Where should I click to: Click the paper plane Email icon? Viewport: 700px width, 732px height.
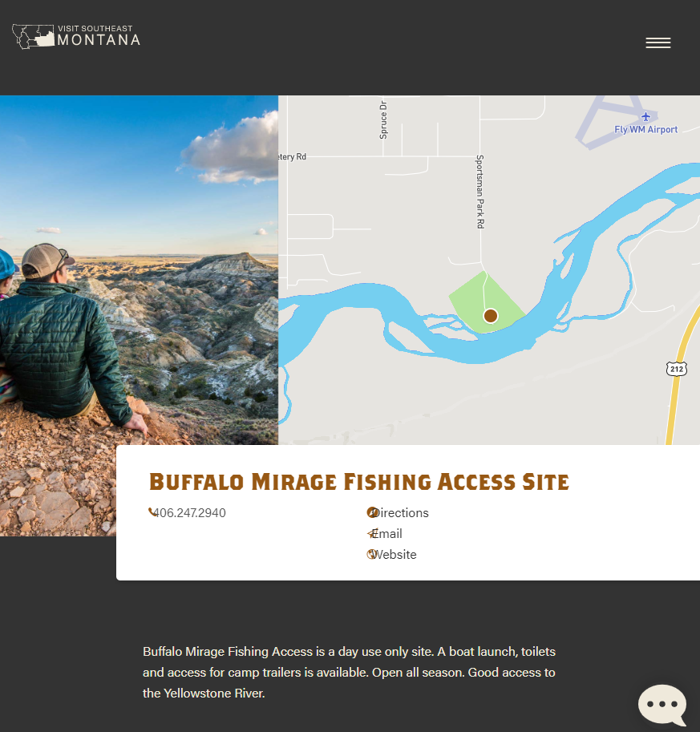tap(372, 533)
